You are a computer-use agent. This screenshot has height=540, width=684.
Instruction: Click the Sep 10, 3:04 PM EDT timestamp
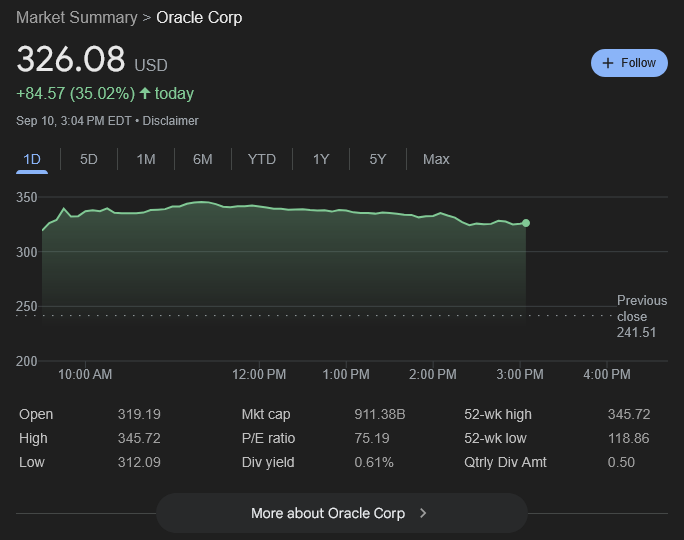(74, 121)
